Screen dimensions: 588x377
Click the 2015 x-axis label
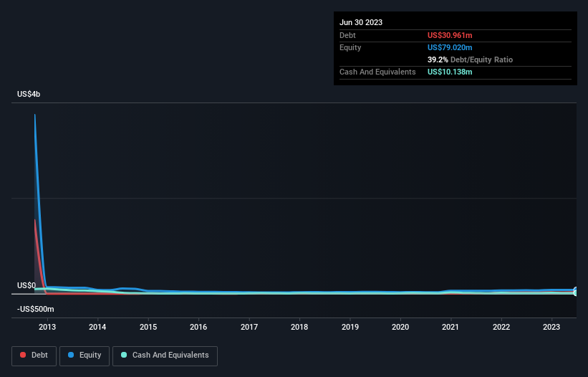148,327
